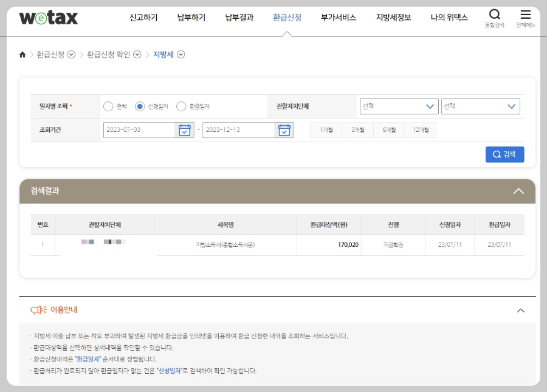Viewport: 547px width, 392px height.
Task: Select the 전체 radio option
Action: [x=108, y=106]
